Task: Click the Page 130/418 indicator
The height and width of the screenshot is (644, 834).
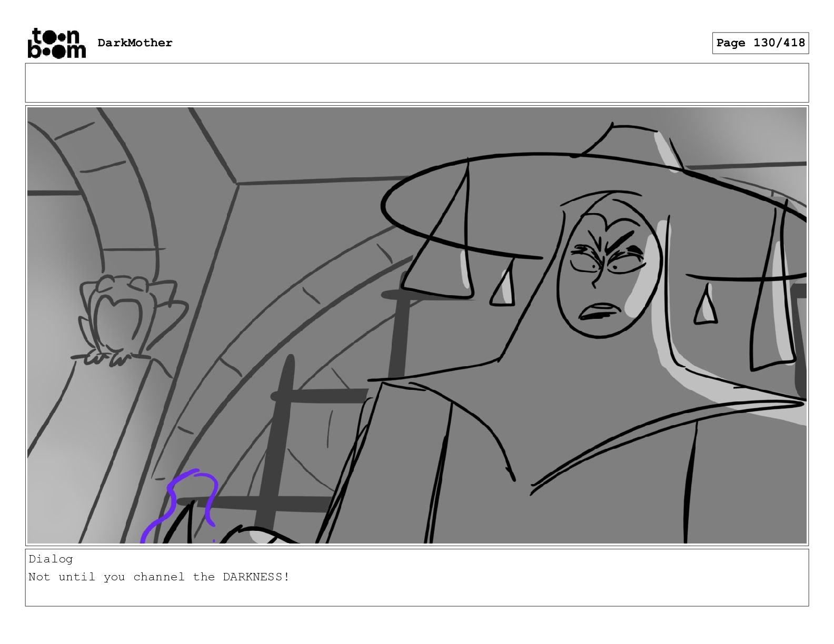Action: (x=760, y=43)
